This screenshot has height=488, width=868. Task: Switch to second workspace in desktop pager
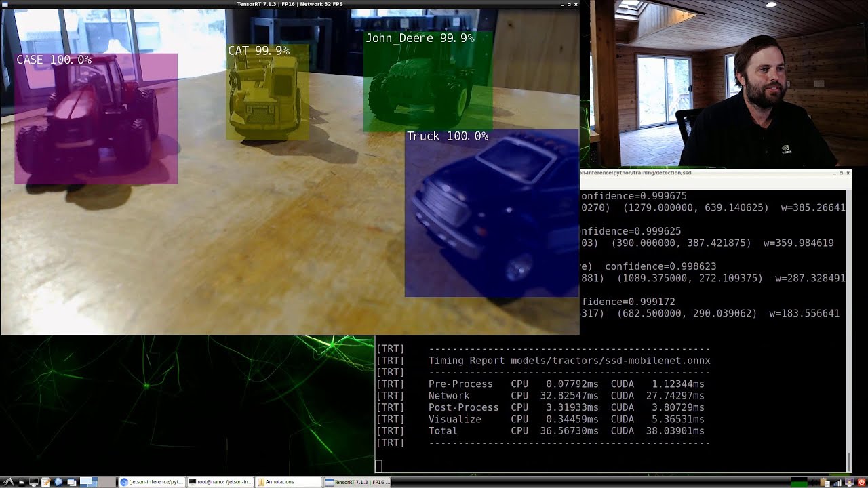(106, 482)
